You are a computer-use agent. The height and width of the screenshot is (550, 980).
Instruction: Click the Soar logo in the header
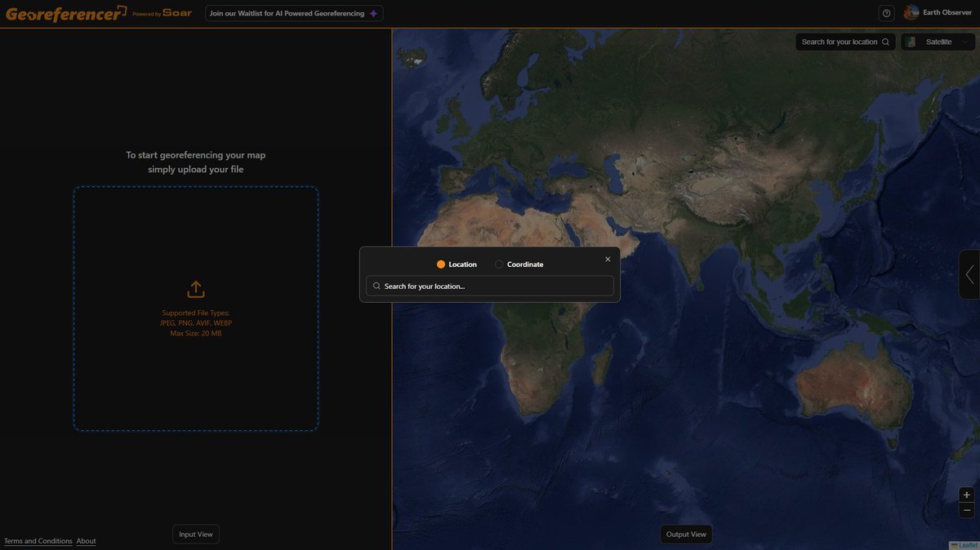(178, 13)
